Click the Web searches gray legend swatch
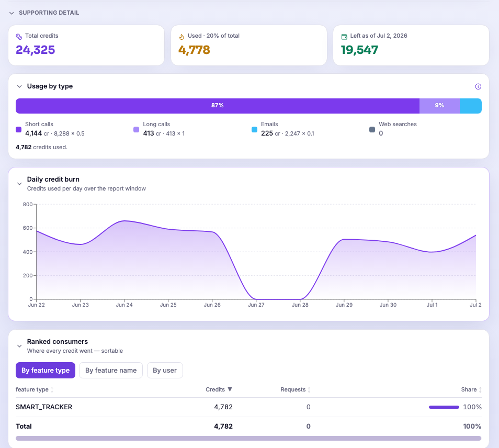This screenshot has width=499, height=448. [x=372, y=129]
